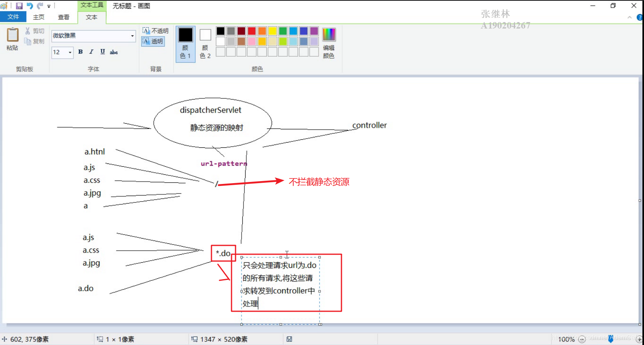The image size is (644, 345).
Task: Select the 不透明 opaque background option
Action: [155, 31]
